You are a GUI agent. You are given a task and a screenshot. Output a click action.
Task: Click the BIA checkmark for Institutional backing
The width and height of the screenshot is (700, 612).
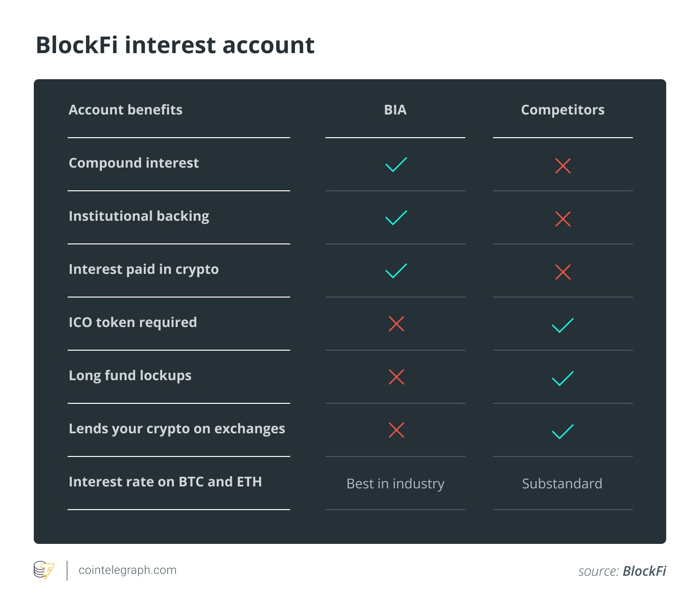click(x=396, y=218)
